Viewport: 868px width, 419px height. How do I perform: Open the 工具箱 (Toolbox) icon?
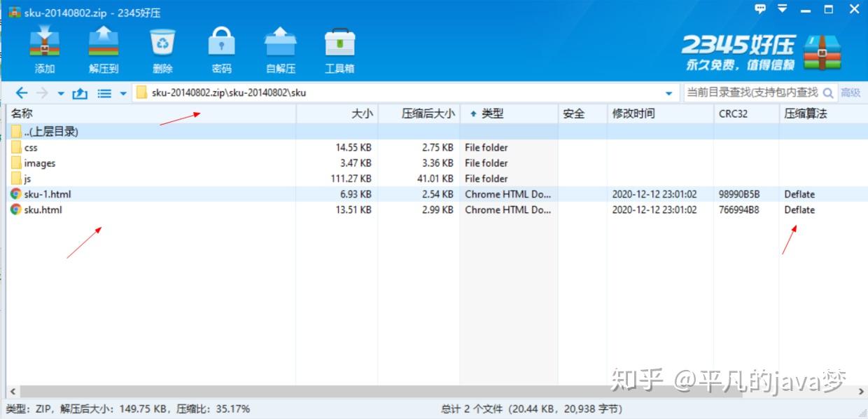point(339,42)
